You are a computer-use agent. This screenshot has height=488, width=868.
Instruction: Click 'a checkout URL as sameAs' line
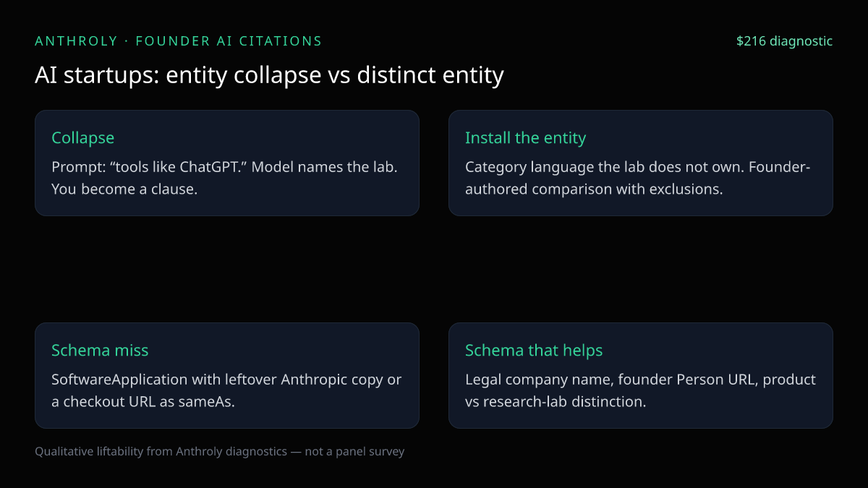coord(143,401)
